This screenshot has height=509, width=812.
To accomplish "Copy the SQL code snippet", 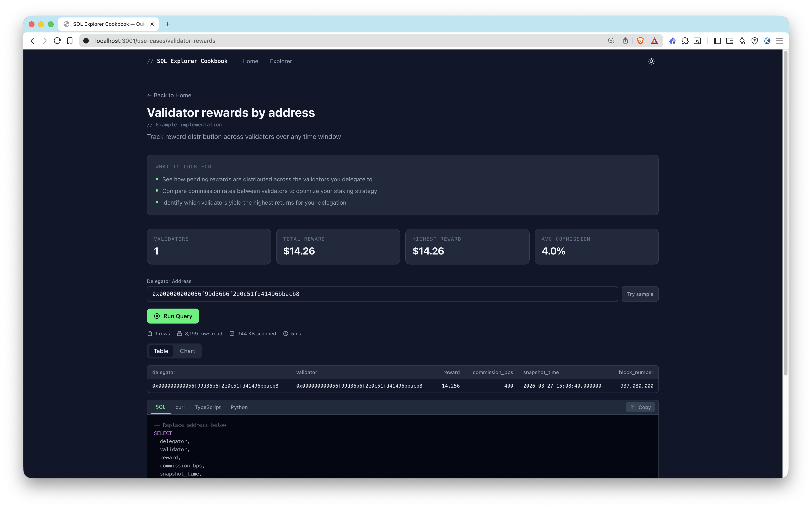I will (640, 407).
